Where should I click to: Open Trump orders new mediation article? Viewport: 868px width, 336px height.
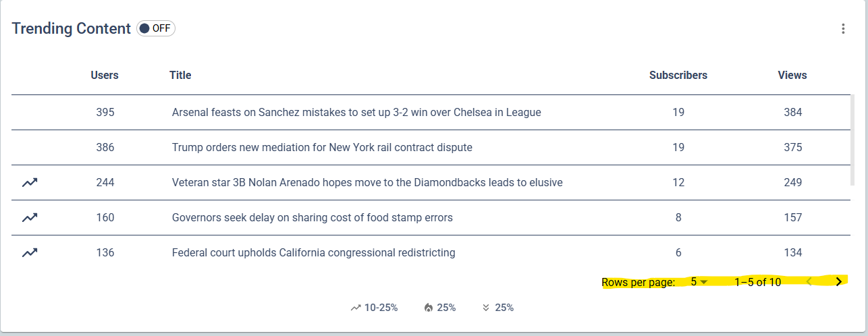pos(322,148)
